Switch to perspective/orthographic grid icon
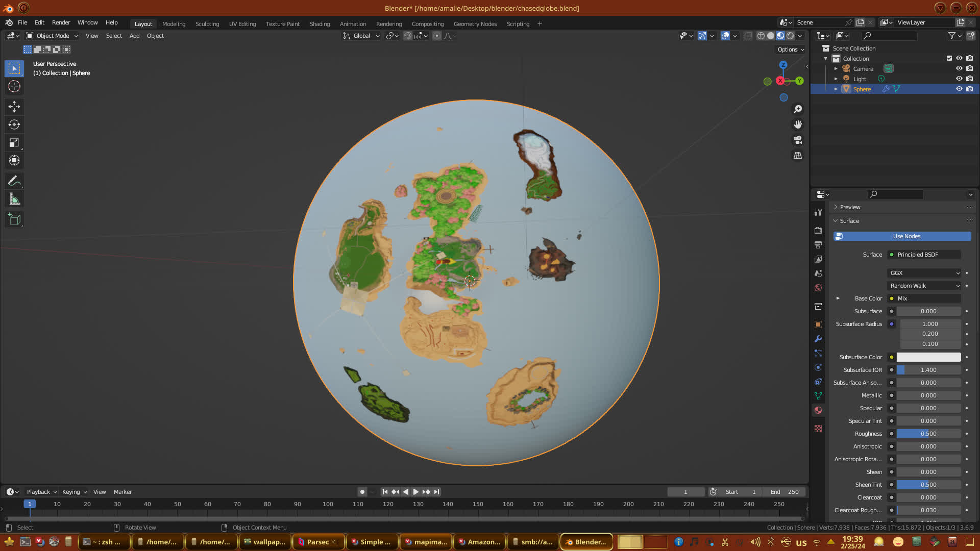This screenshot has height=551, width=980. coord(798,155)
